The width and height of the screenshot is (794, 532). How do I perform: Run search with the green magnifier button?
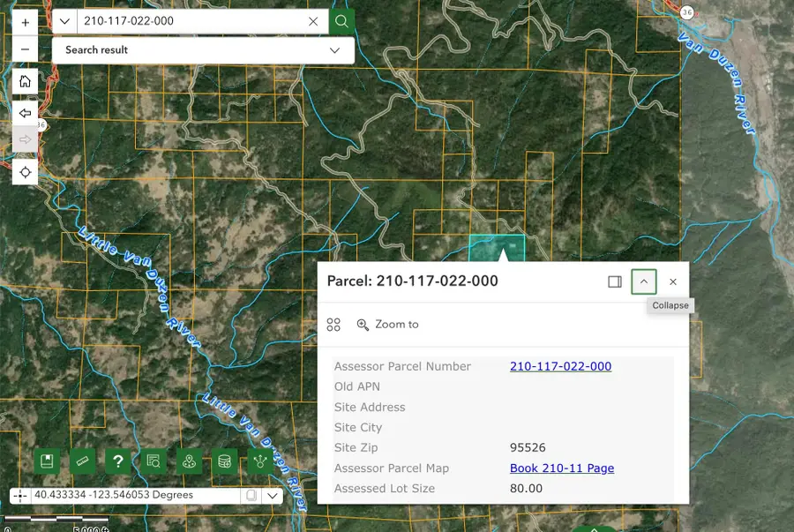341,21
